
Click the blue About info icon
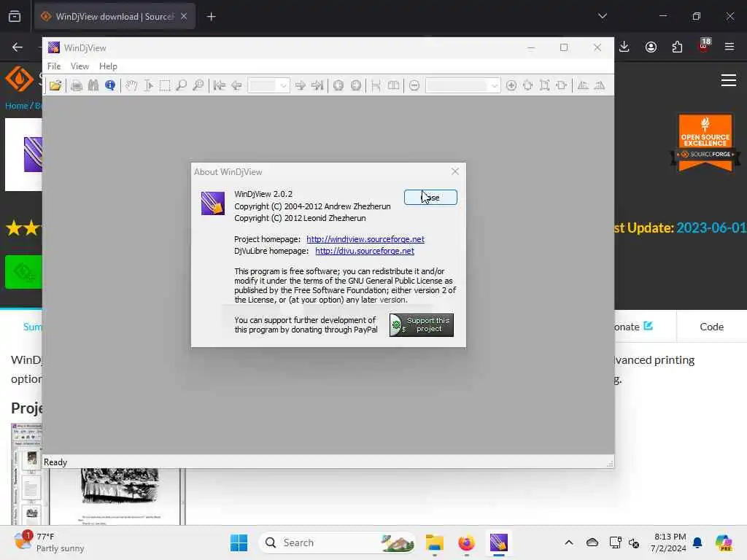click(x=110, y=86)
